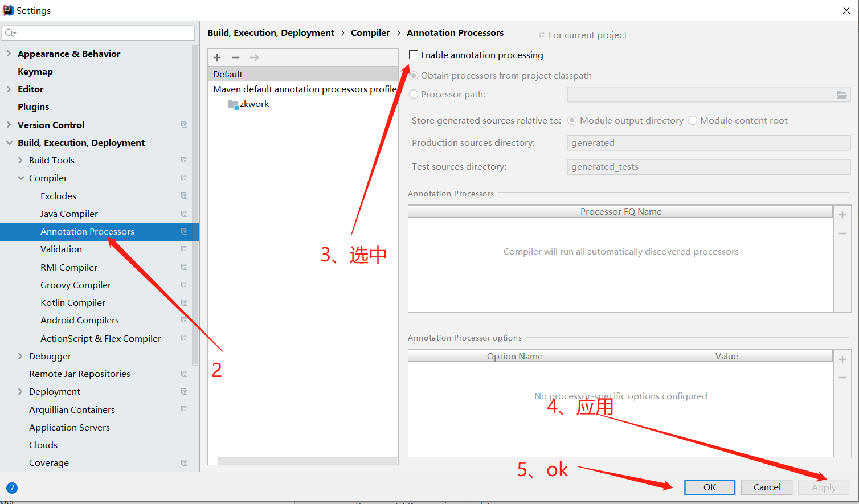Expand the Debugger node
859x504 pixels.
pyautogui.click(x=21, y=357)
